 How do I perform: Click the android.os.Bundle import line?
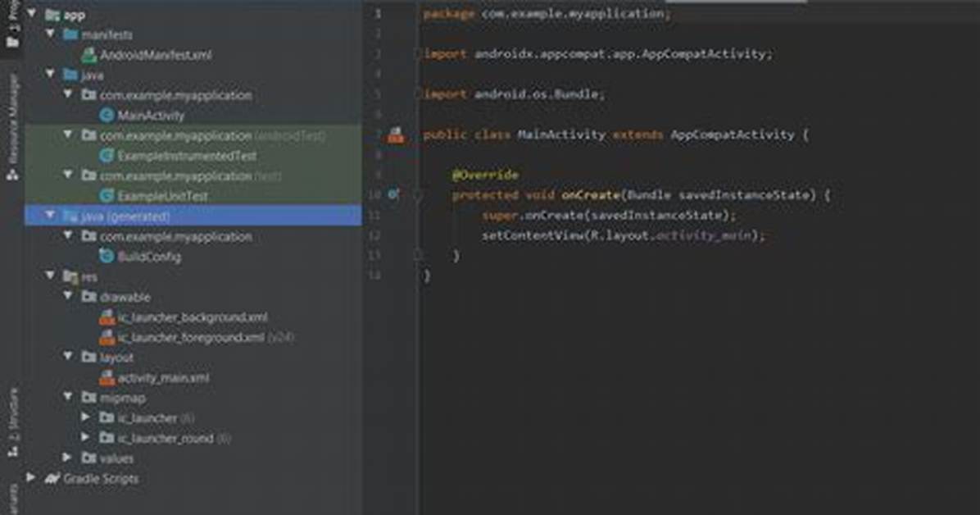point(515,93)
